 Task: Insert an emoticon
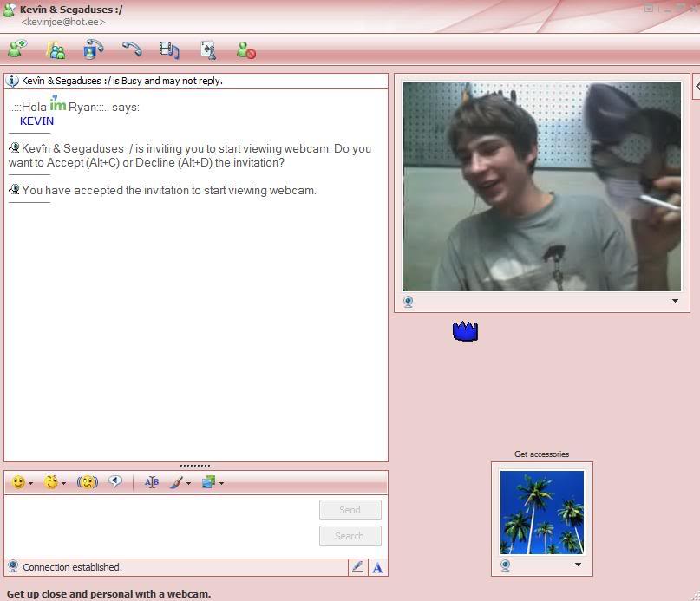click(x=19, y=482)
